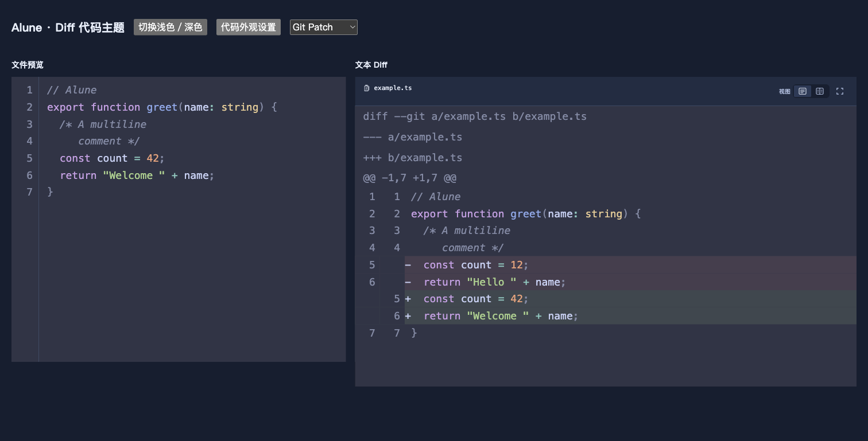Click 'const count = 42;' in the file preview
Image resolution: width=868 pixels, height=441 pixels.
(112, 158)
